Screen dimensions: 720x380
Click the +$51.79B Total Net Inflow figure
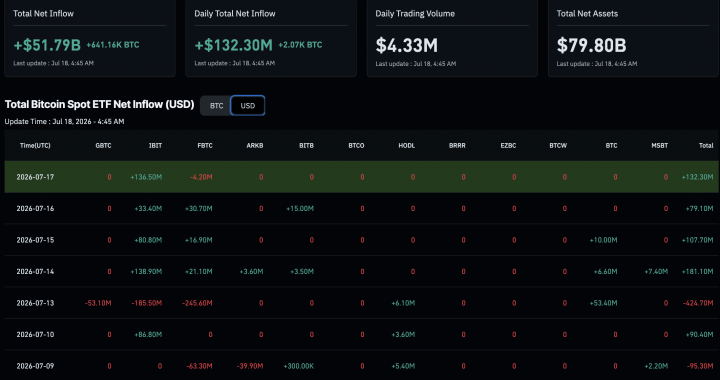pyautogui.click(x=47, y=45)
